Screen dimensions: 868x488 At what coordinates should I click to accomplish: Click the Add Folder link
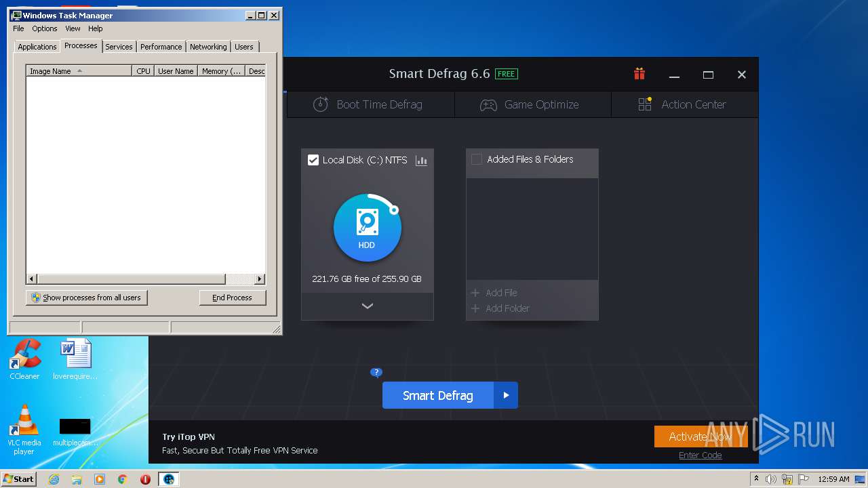point(507,308)
